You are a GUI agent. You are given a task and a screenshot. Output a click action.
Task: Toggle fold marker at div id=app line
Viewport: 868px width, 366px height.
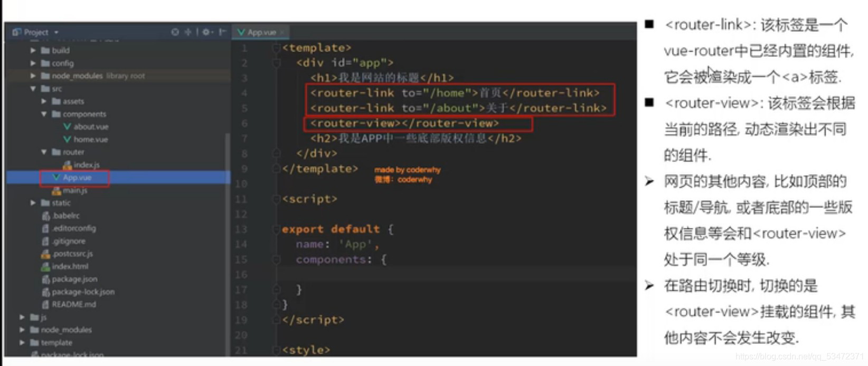pos(276,63)
